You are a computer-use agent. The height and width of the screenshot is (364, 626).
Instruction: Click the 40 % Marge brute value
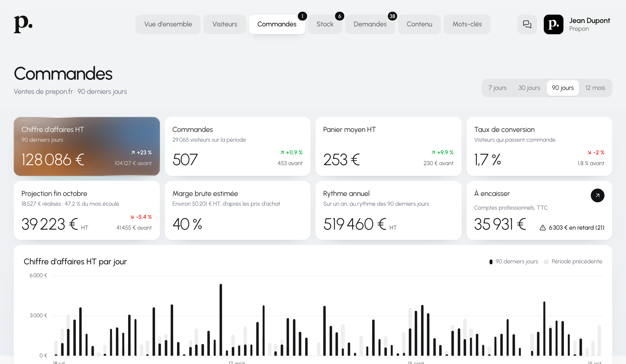[187, 224]
